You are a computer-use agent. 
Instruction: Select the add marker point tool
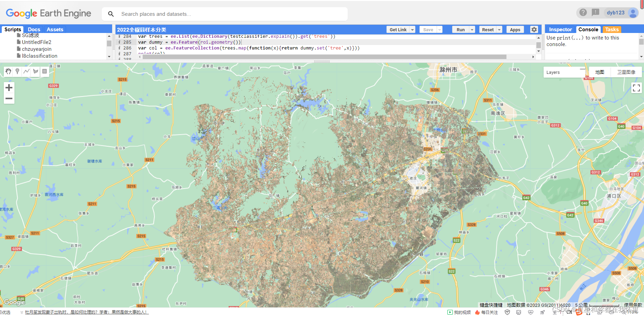coord(17,71)
